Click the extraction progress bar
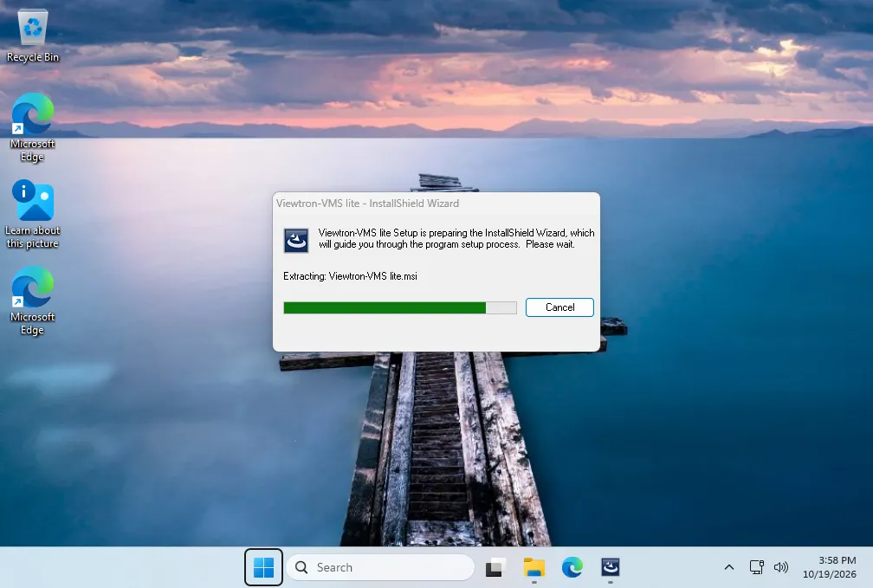Screen dimensions: 873x588 400,308
